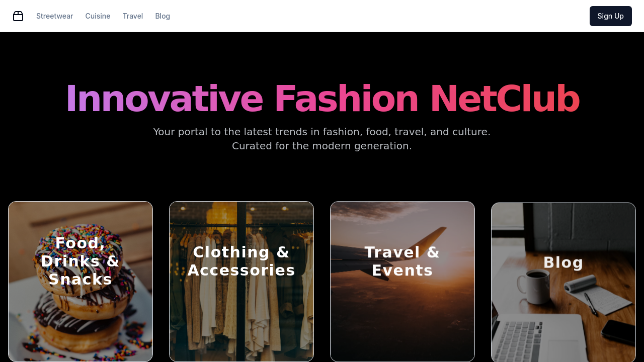Click the laptop workspace photo

[563, 327]
